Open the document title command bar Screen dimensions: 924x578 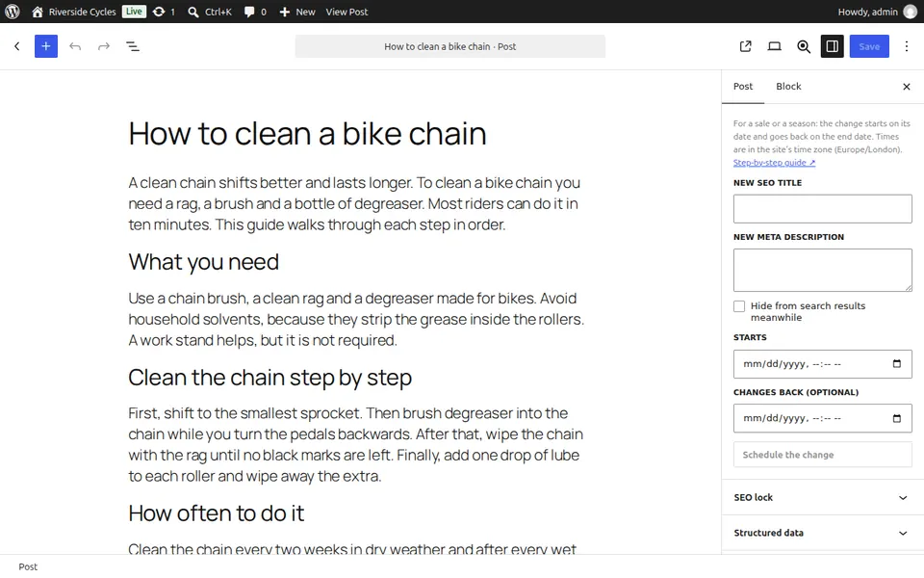450,46
